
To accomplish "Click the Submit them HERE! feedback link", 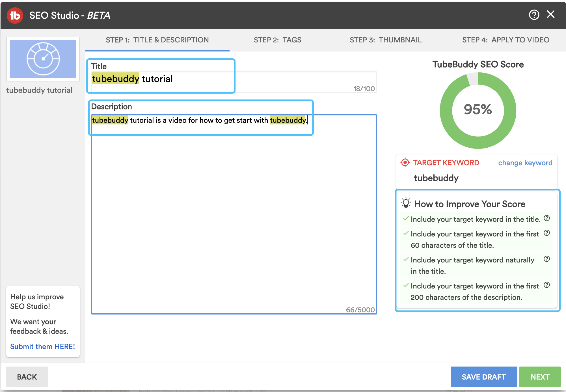I will coord(43,346).
